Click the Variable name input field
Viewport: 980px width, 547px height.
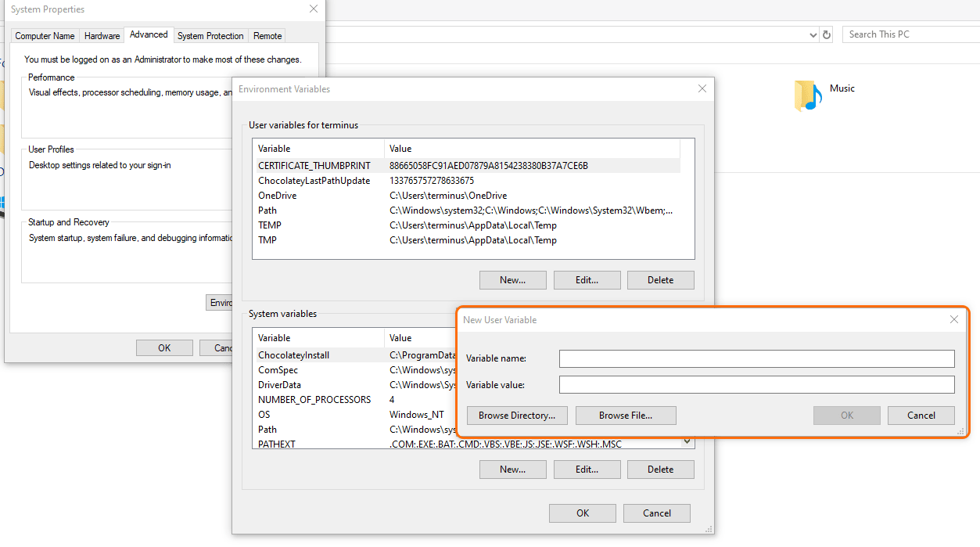click(756, 358)
